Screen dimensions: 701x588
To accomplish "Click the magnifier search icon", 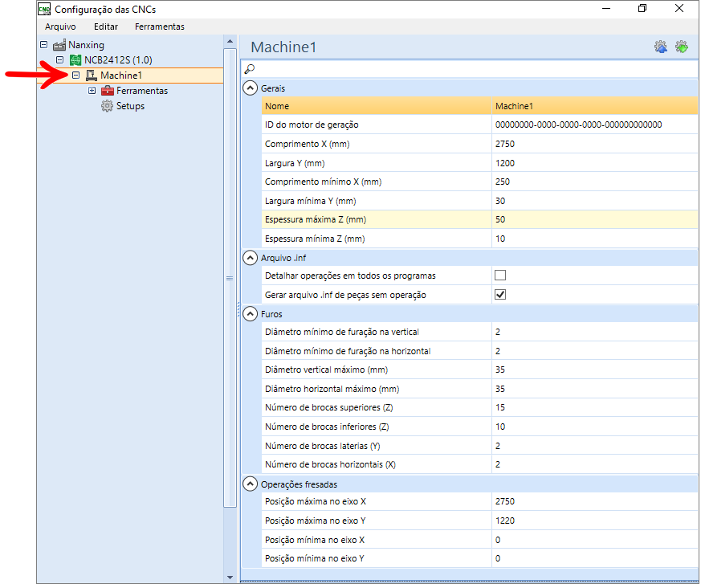I will (250, 69).
